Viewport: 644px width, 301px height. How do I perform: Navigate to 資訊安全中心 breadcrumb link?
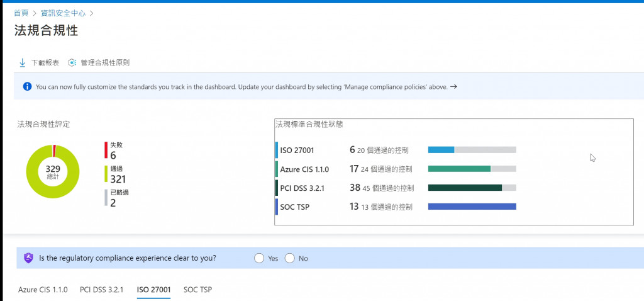(63, 13)
